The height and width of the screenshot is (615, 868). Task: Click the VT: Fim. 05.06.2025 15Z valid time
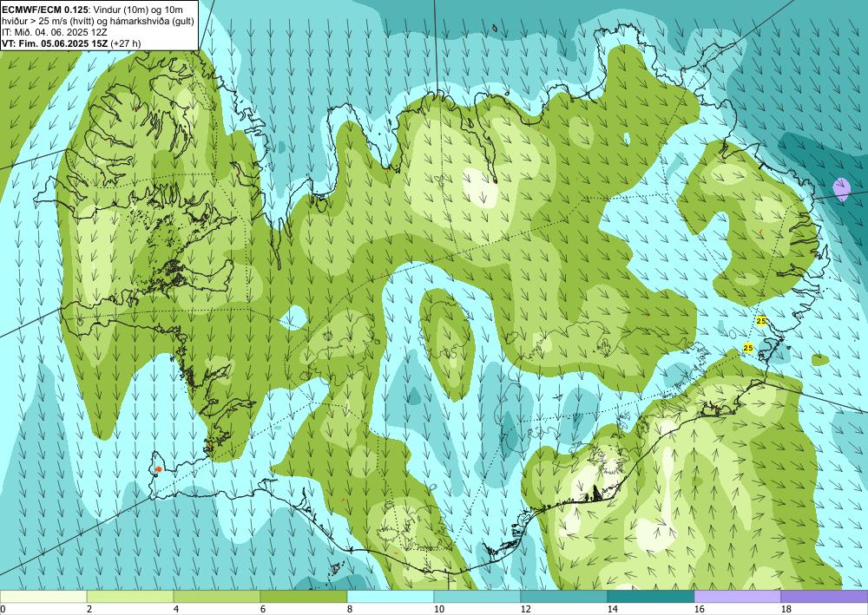[55, 43]
